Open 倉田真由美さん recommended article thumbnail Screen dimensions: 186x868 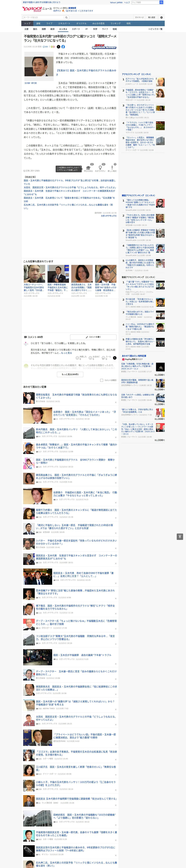[82, 274]
